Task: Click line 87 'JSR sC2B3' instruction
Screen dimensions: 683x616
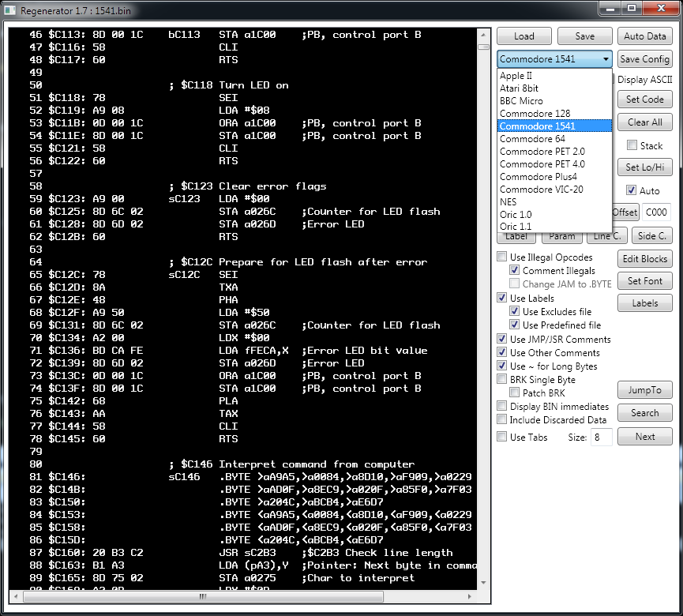Action: [x=247, y=552]
